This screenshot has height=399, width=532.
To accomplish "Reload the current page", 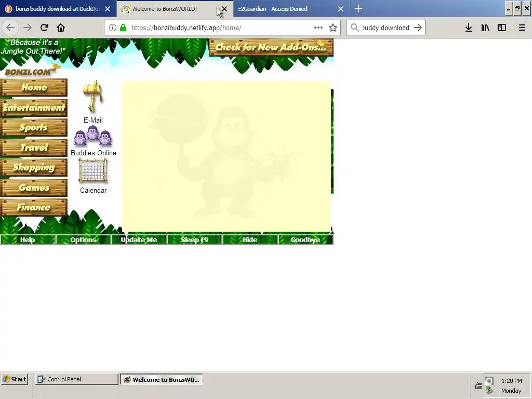I will click(x=44, y=28).
